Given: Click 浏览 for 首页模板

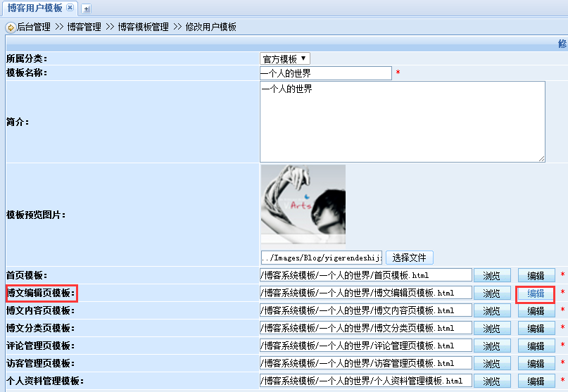Looking at the screenshot, I should 491,275.
